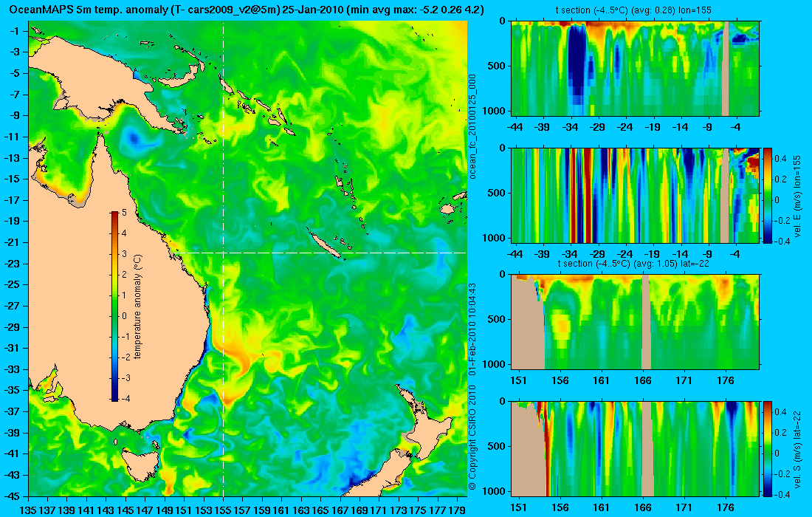Click the '-33' latitude tick on main map
The width and height of the screenshot is (812, 517).
point(12,369)
